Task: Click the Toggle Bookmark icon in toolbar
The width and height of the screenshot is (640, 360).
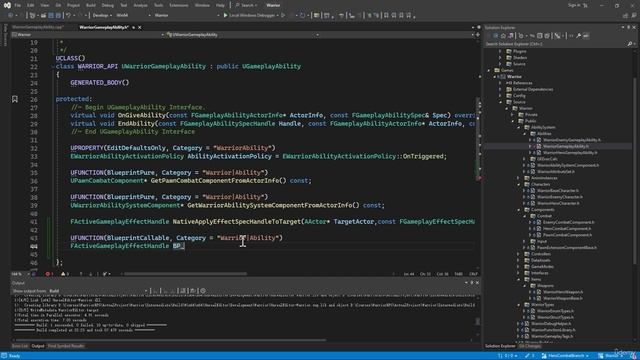Action: 386,16
